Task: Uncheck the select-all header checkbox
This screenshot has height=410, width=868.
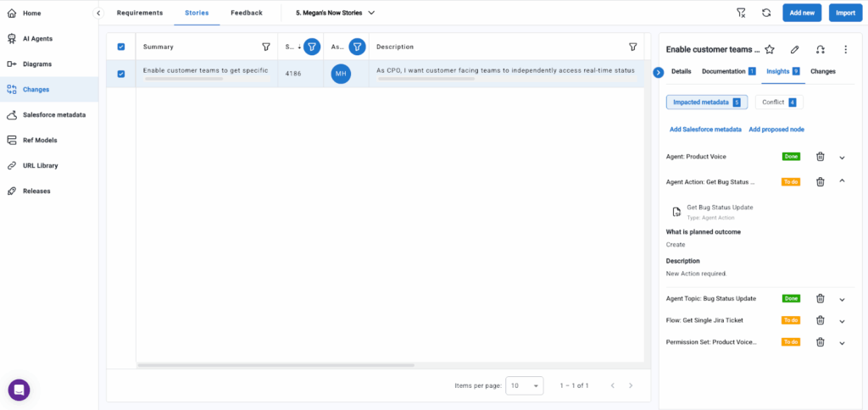Action: [x=121, y=47]
